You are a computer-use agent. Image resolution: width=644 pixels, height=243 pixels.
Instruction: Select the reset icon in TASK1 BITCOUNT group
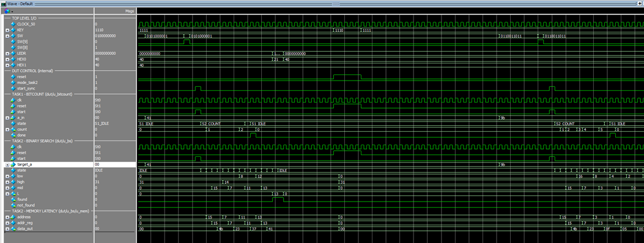(13, 106)
